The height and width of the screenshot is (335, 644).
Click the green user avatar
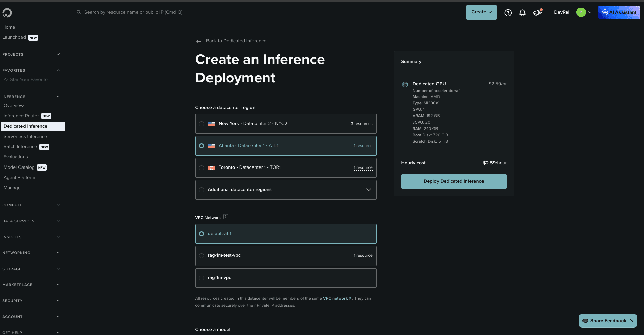tap(581, 12)
